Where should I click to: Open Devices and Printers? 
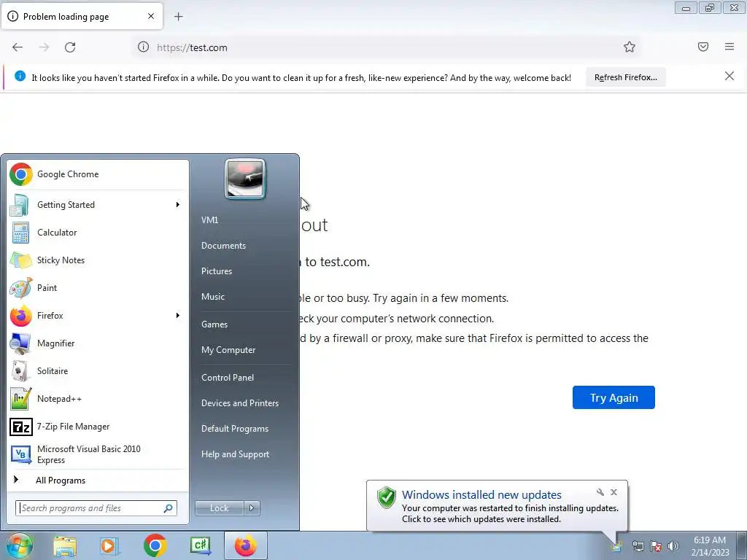[240, 403]
